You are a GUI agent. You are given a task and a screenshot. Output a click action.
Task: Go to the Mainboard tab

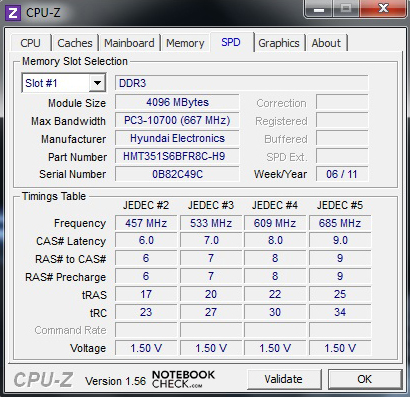click(x=129, y=43)
